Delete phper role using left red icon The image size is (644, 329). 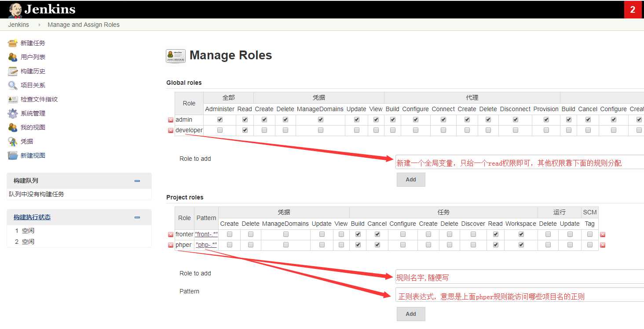(171, 245)
